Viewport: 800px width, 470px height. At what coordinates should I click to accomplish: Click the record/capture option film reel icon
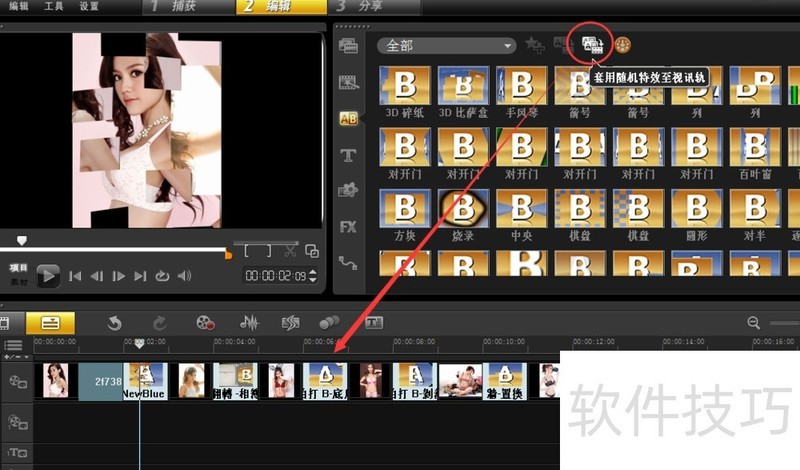[205, 322]
